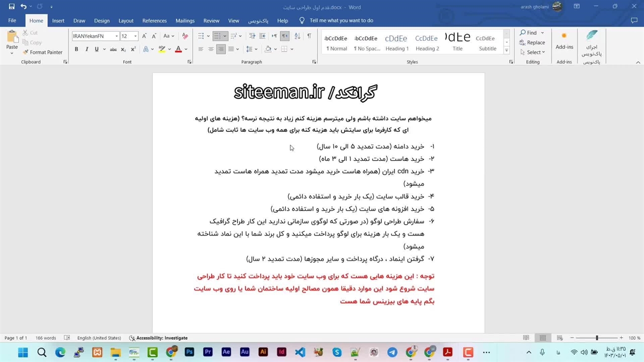Image resolution: width=644 pixels, height=362 pixels.
Task: Toggle show paragraph marks
Action: click(x=309, y=36)
